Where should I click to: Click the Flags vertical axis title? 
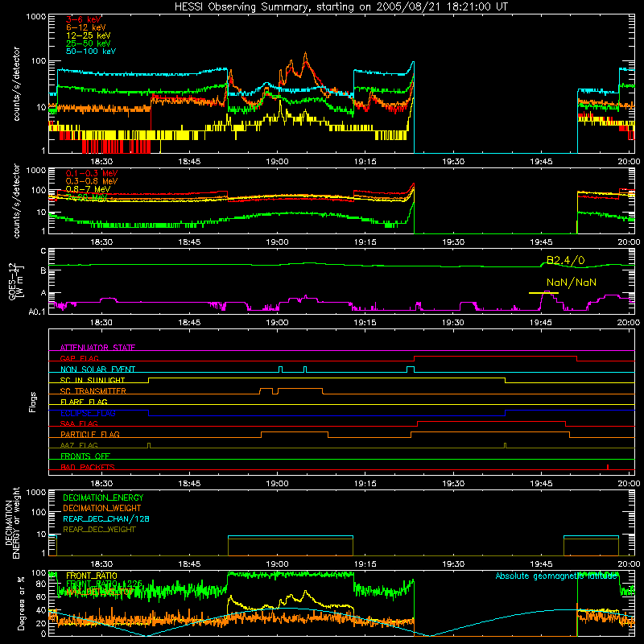pyautogui.click(x=32, y=402)
